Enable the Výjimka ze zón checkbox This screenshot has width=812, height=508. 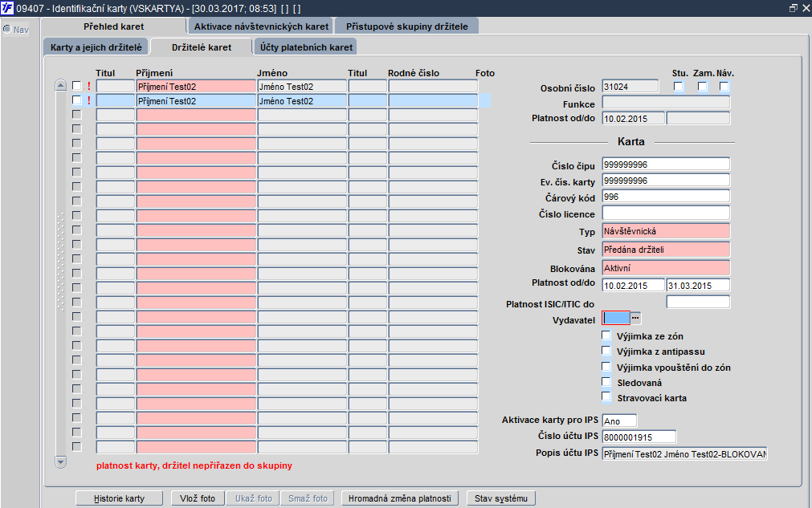click(x=606, y=335)
